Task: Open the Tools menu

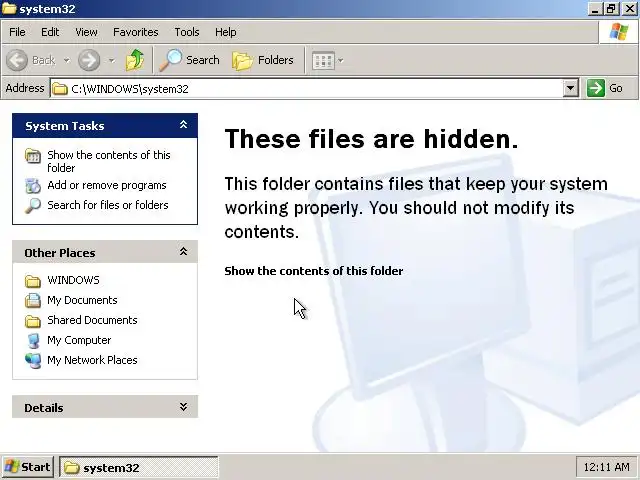Action: [x=187, y=32]
